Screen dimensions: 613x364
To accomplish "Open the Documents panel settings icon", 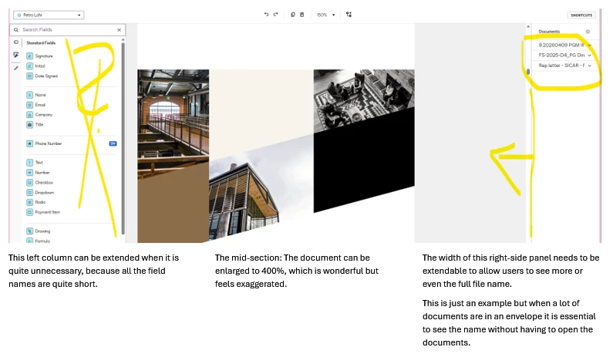I will pos(588,32).
